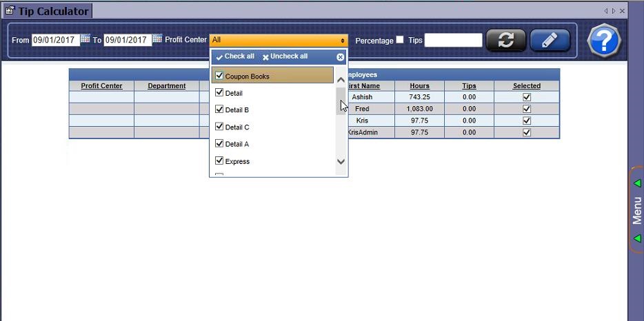Uncheck the Express profit center

(x=220, y=161)
